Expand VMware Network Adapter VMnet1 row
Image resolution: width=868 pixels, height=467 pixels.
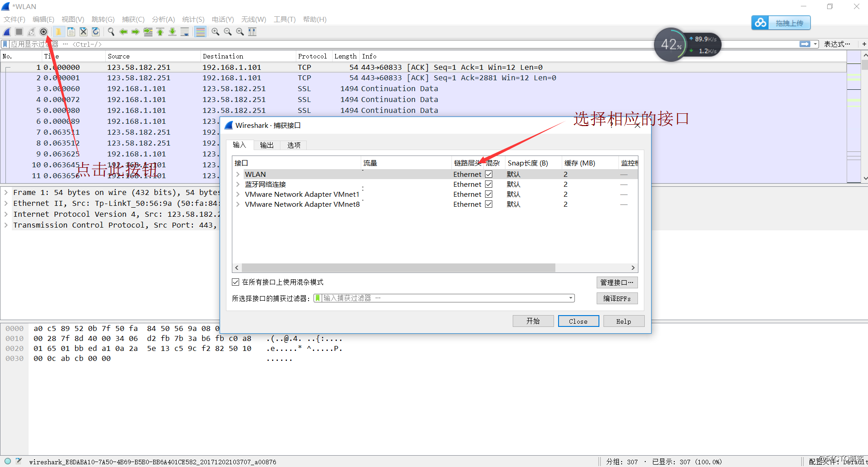tap(238, 194)
